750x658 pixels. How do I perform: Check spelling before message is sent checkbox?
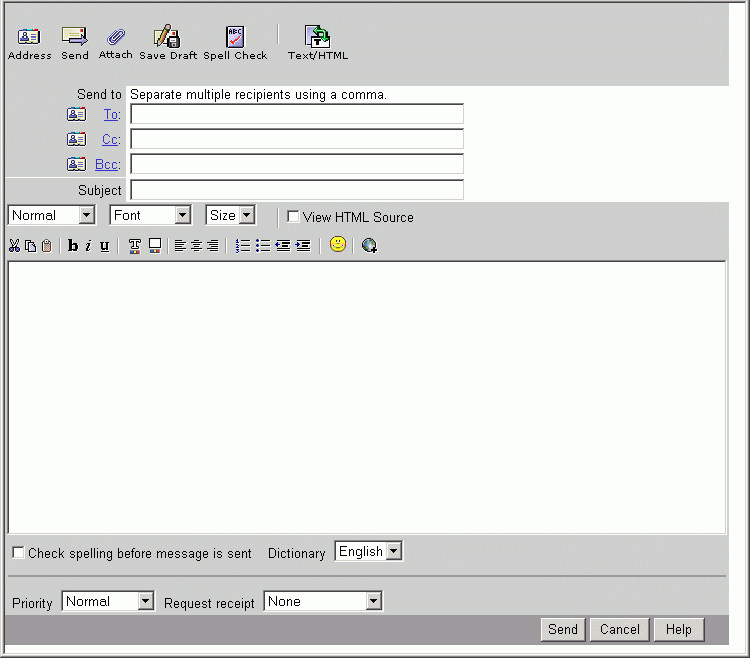(x=18, y=553)
